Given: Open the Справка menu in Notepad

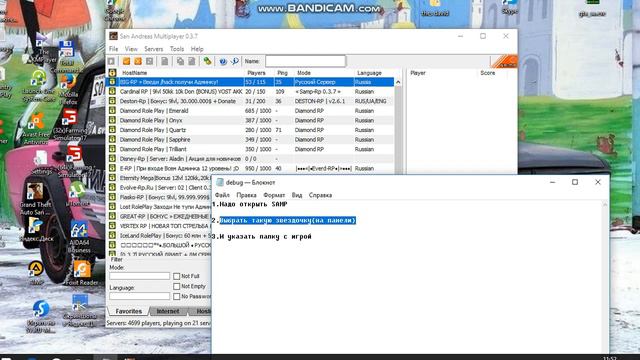Looking at the screenshot, I should pyautogui.click(x=320, y=195).
